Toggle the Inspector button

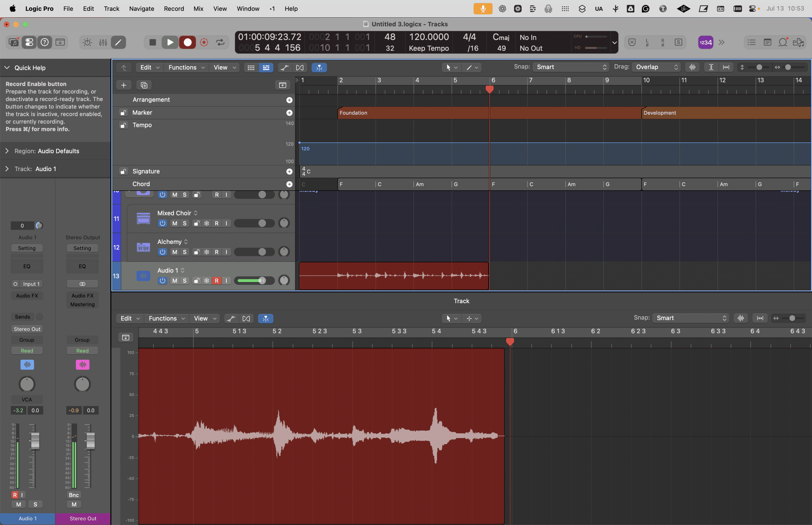29,42
